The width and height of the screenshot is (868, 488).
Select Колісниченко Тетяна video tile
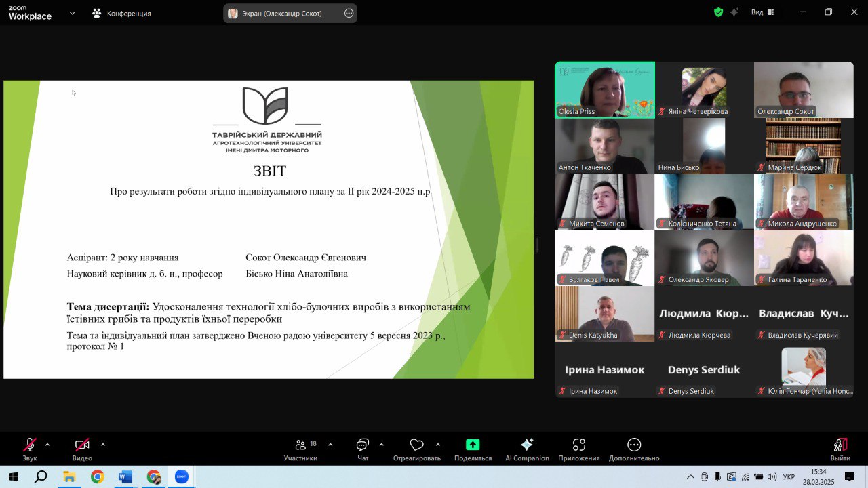tap(704, 202)
